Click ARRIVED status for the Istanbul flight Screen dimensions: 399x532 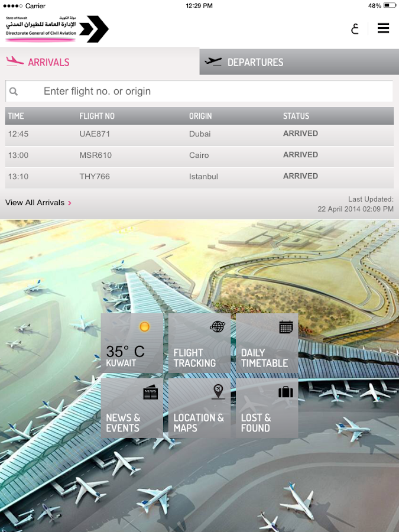tap(301, 176)
